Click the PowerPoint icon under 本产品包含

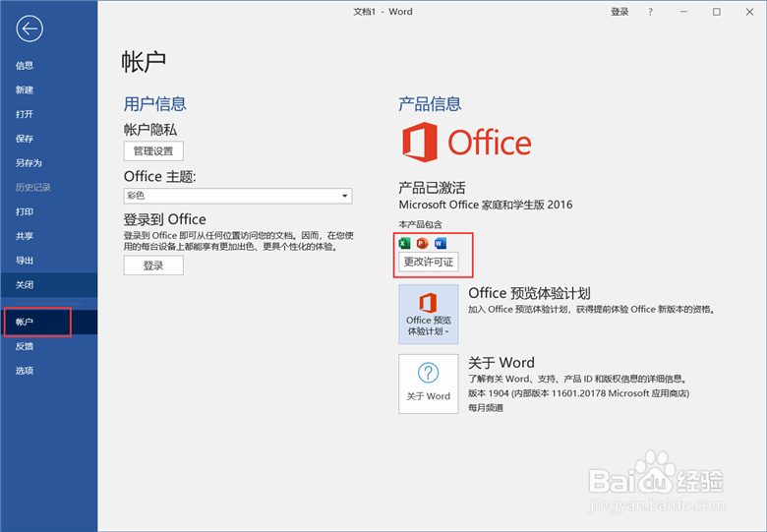point(422,243)
